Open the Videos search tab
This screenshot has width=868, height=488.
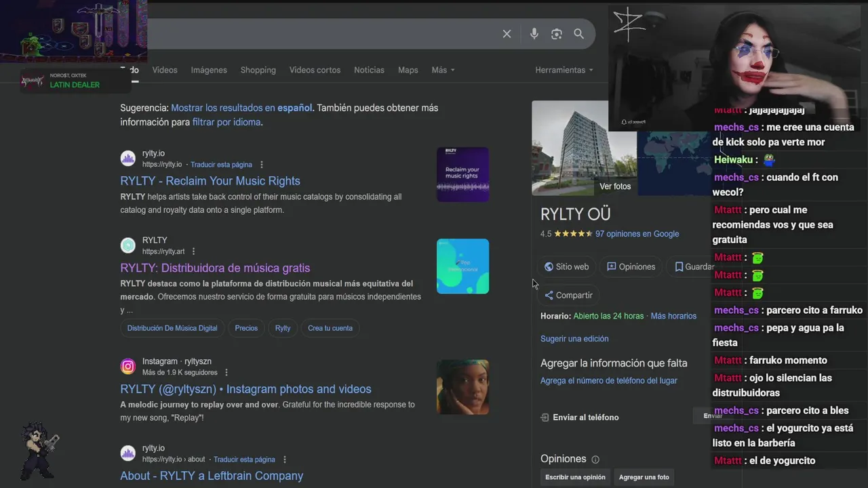click(165, 70)
